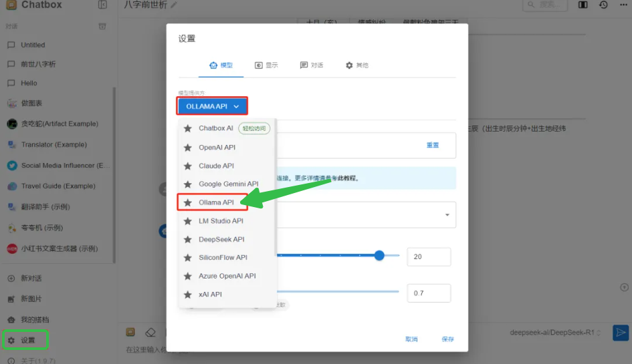Click the context message count slider handle

coord(379,255)
